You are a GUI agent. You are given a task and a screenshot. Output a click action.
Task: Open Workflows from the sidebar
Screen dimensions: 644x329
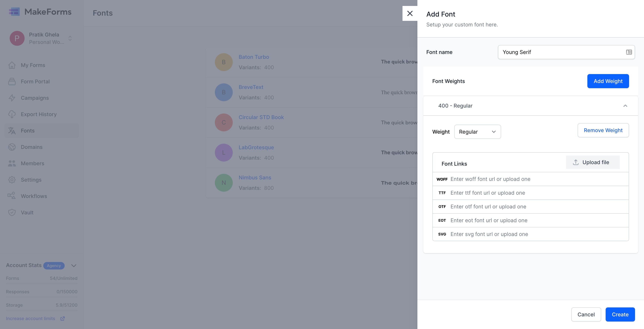42,196
